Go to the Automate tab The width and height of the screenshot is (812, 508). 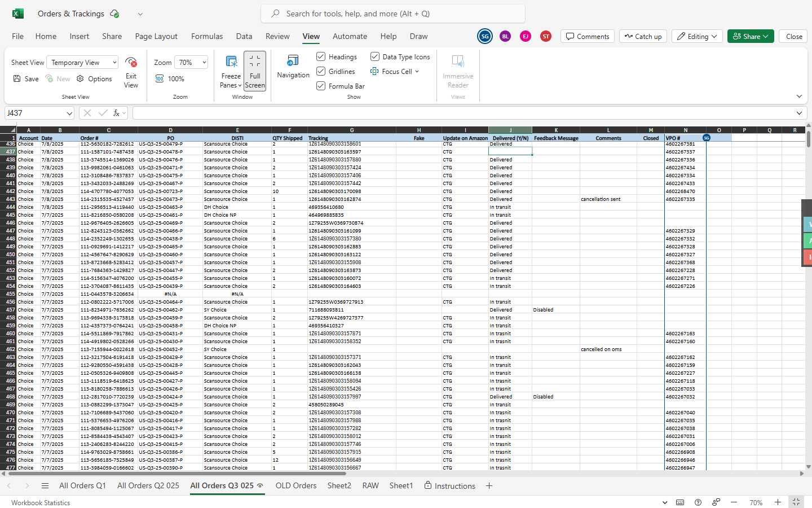pos(350,36)
